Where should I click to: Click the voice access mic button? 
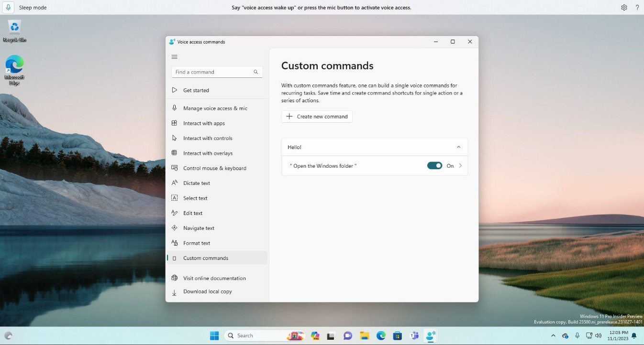tap(8, 8)
